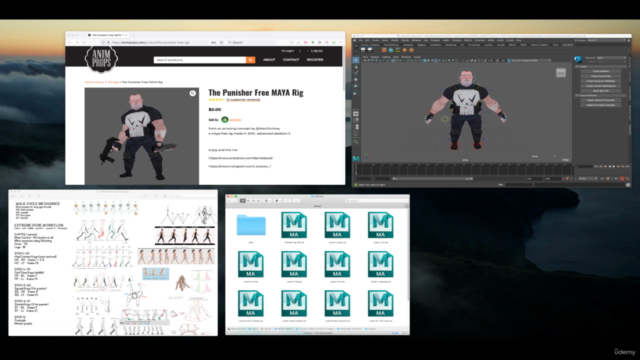Open the blue folder in Finder

click(x=251, y=225)
